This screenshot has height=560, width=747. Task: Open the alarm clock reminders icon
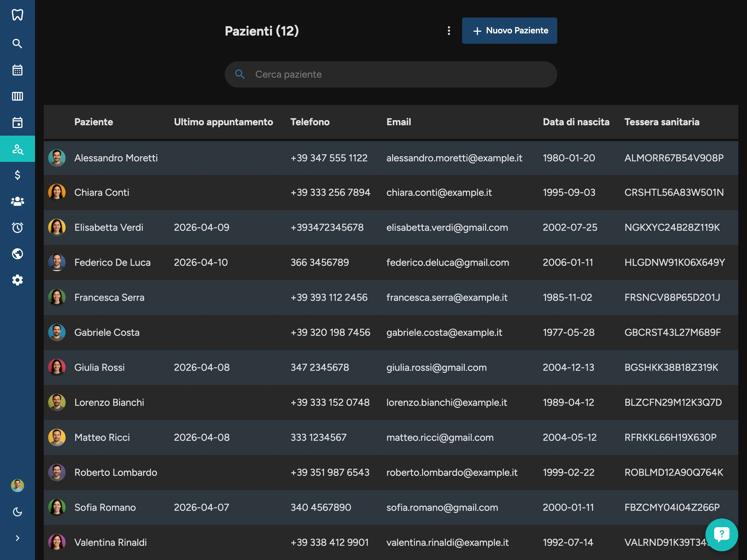point(17,227)
